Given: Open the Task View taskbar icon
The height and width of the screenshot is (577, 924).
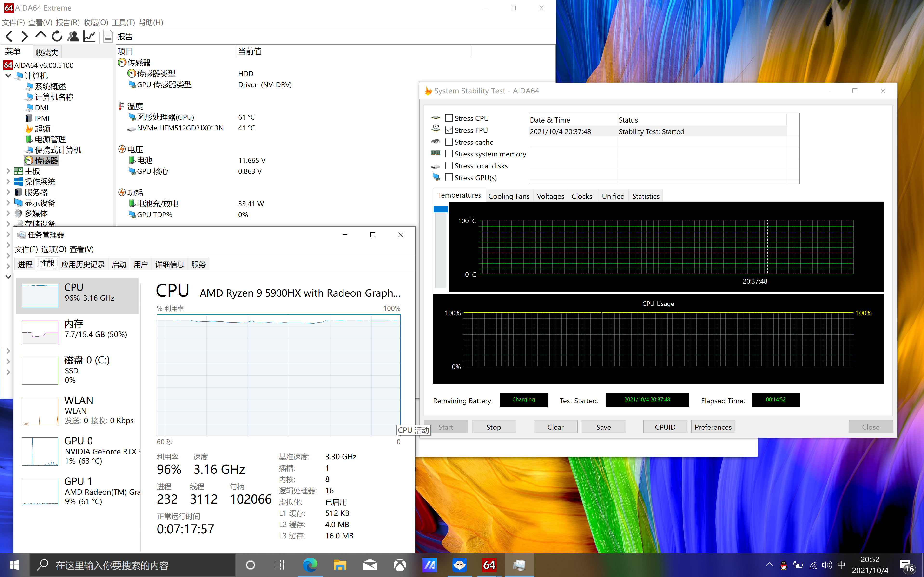Looking at the screenshot, I should (x=279, y=565).
